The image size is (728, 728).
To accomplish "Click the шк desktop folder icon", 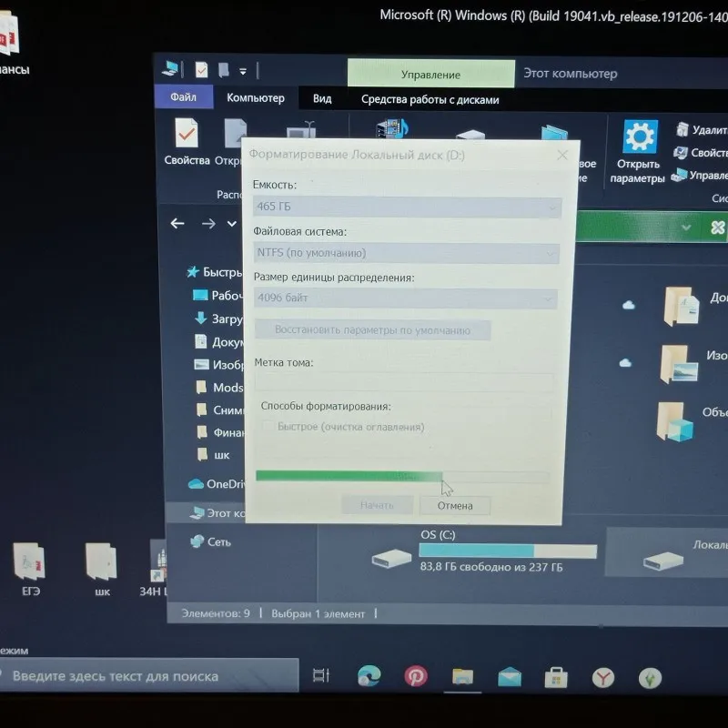I will pos(102,570).
